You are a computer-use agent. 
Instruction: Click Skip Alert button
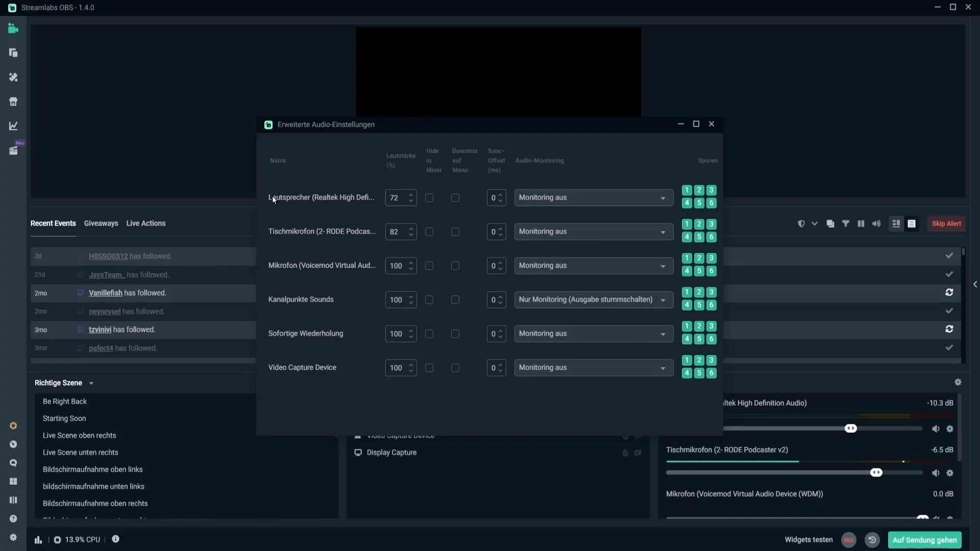946,222
